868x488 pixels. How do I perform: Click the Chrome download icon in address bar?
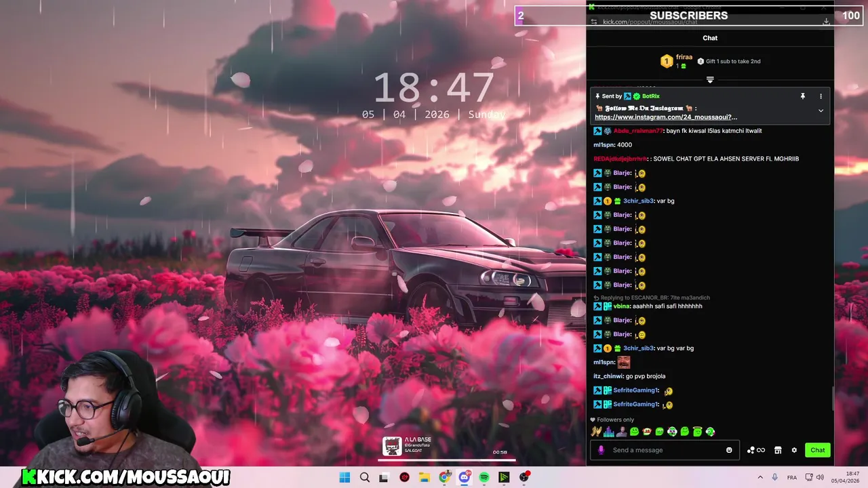pyautogui.click(x=826, y=22)
